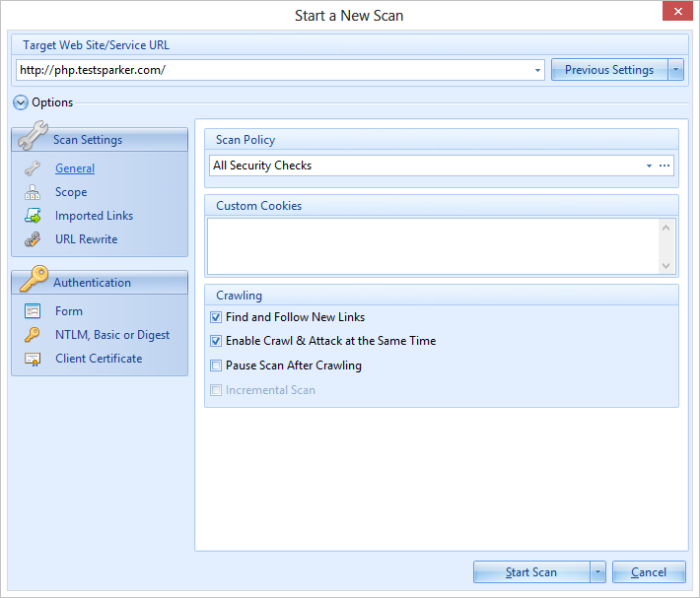The width and height of the screenshot is (700, 598).
Task: Click the Form authentication icon
Action: (33, 311)
